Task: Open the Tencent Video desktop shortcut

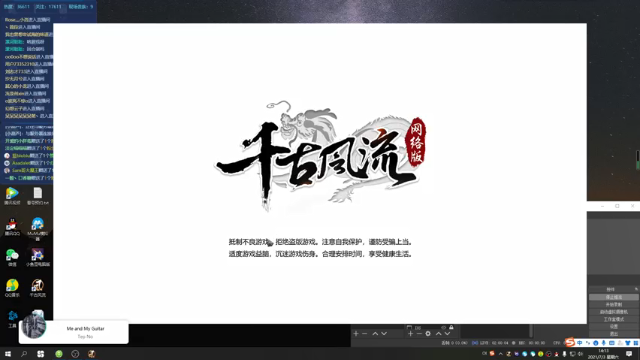Action: click(12, 196)
